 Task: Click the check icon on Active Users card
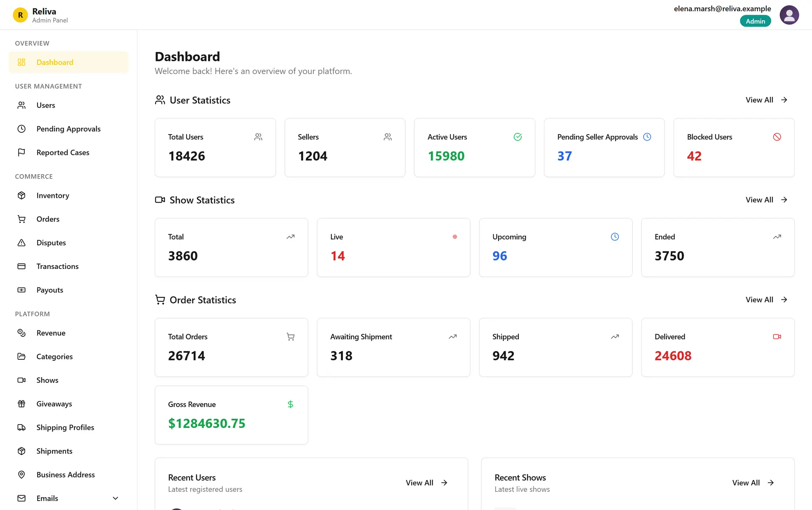coord(518,137)
